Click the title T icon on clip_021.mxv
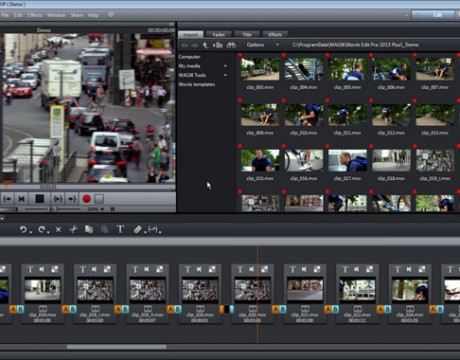The image size is (460, 360). (x=292, y=269)
